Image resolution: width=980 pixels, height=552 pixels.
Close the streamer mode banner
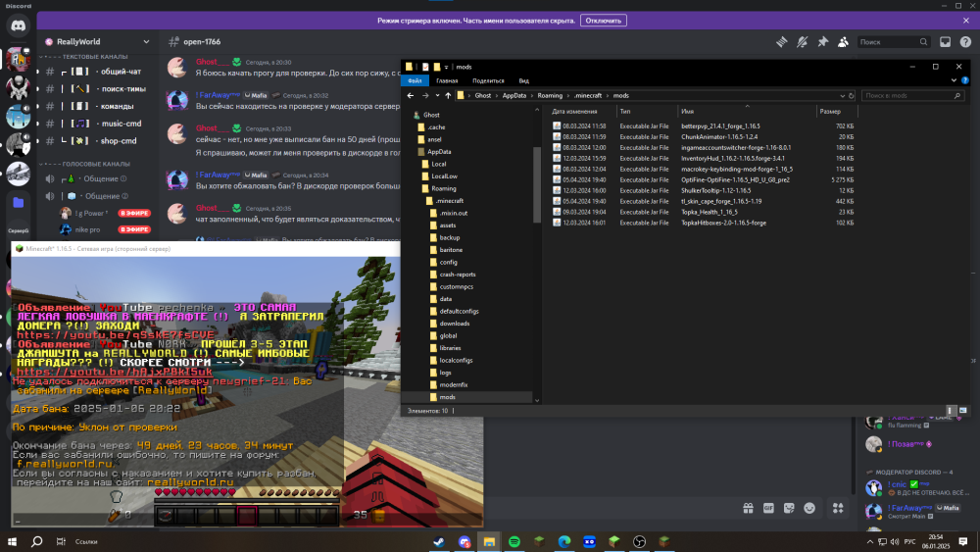(x=966, y=21)
